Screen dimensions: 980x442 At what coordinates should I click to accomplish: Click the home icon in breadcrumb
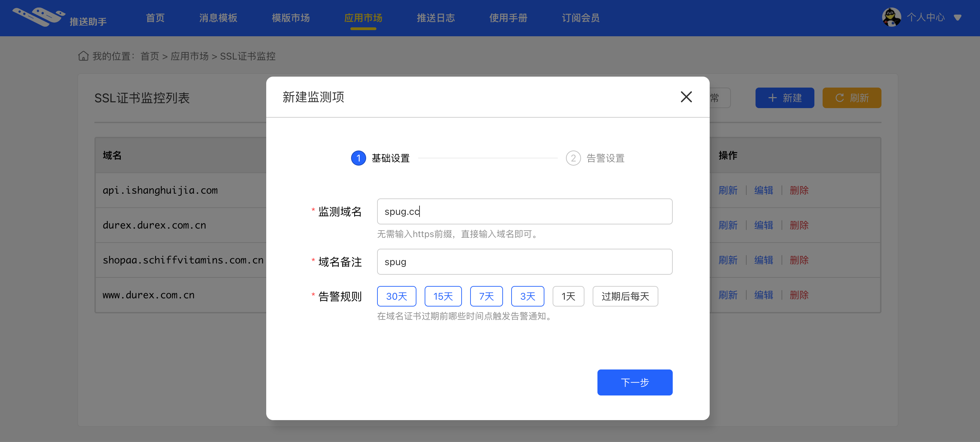(83, 56)
